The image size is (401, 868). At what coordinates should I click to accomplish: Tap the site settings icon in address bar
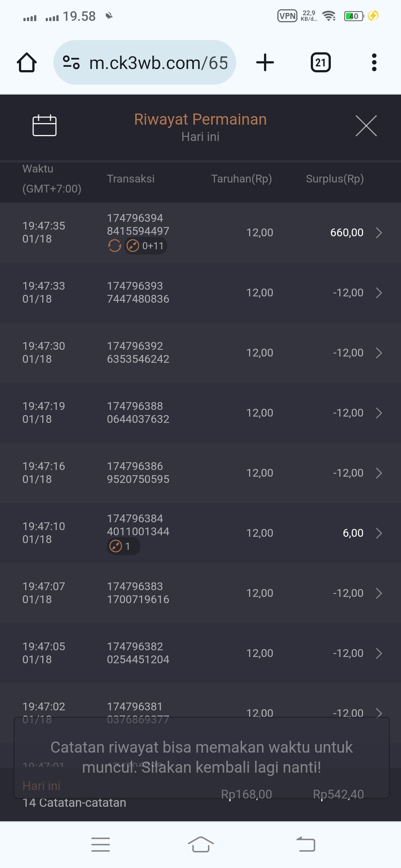(x=71, y=62)
